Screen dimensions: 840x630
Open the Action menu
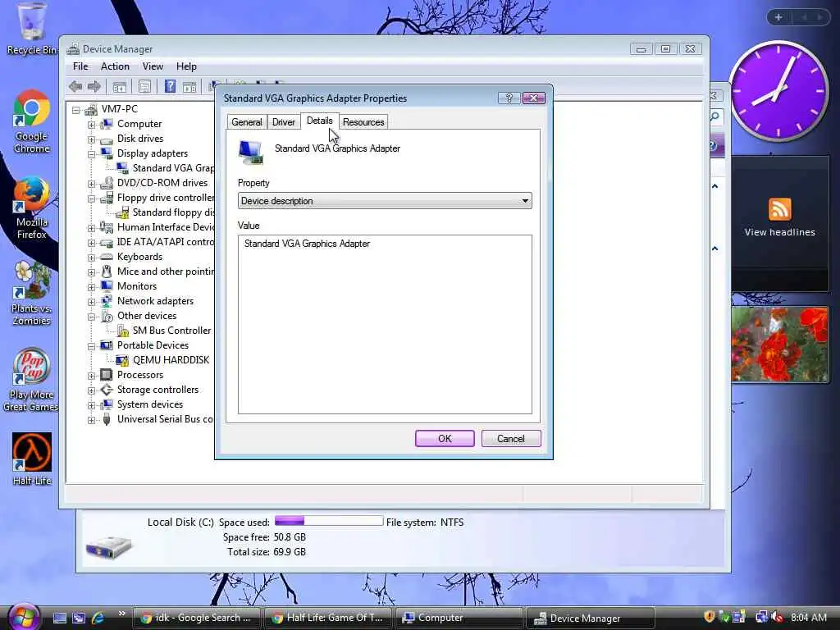click(x=115, y=66)
